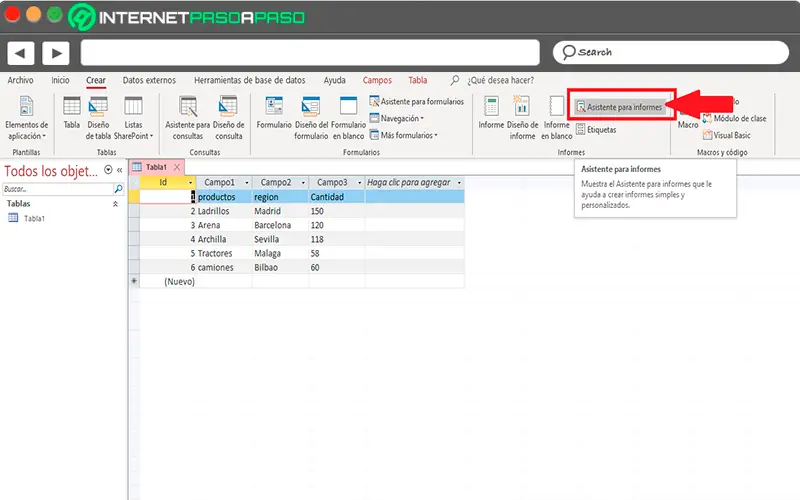Switch to the Tabla ribbon tab
Image resolution: width=800 pixels, height=500 pixels.
[x=417, y=80]
